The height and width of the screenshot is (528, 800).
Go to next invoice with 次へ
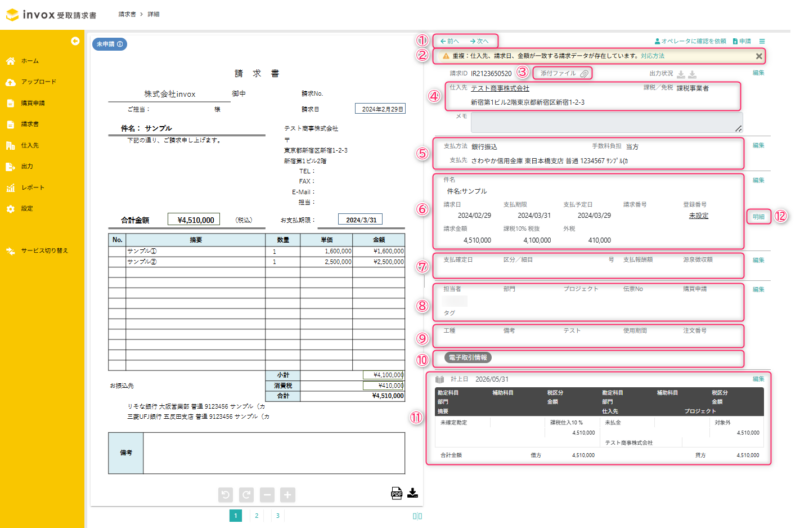pyautogui.click(x=480, y=41)
